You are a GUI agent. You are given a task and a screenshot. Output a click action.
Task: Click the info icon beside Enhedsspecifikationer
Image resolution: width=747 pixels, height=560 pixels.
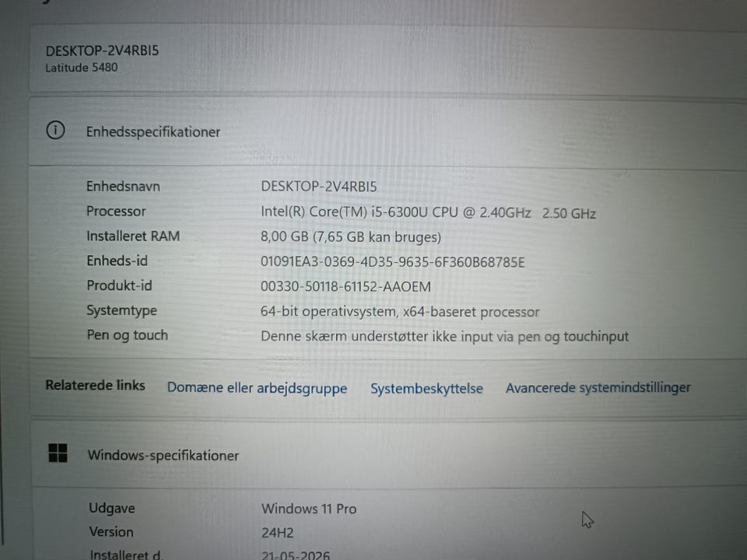point(55,130)
